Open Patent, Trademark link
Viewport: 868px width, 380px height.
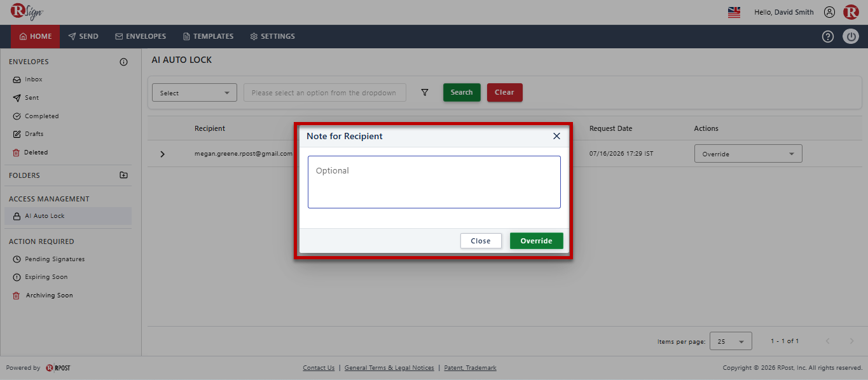[x=470, y=368]
